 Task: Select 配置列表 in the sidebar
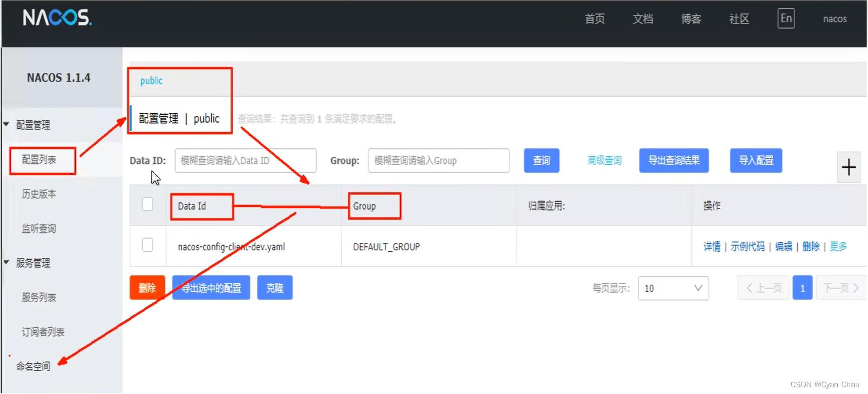[x=39, y=160]
